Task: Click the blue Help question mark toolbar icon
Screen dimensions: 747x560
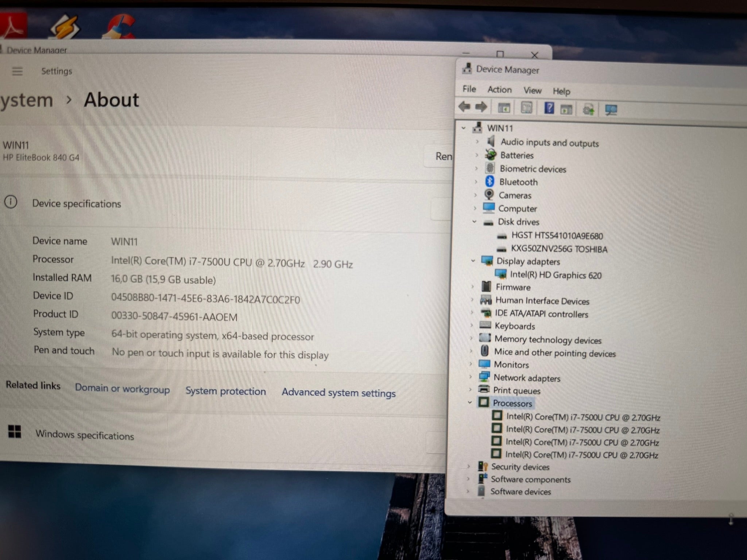Action: tap(549, 108)
